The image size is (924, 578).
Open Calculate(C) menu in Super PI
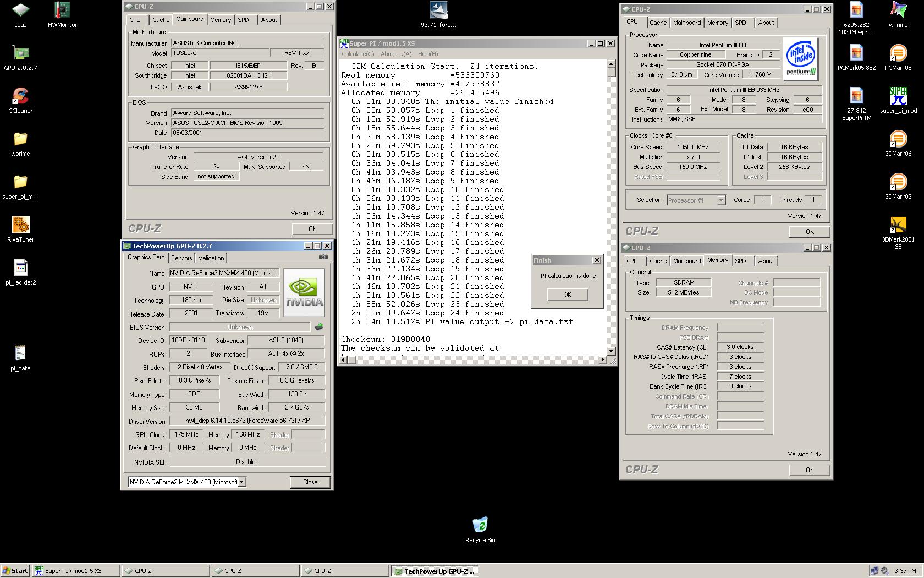pyautogui.click(x=358, y=54)
